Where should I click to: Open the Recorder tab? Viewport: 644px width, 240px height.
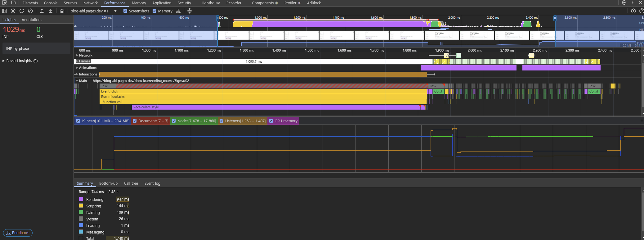234,3
